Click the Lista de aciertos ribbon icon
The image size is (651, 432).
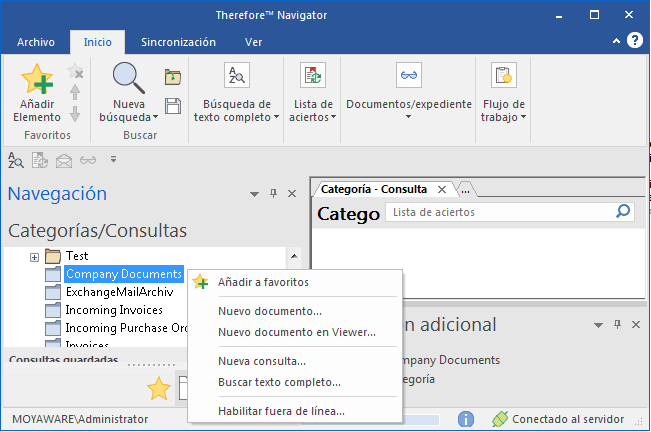(x=313, y=76)
